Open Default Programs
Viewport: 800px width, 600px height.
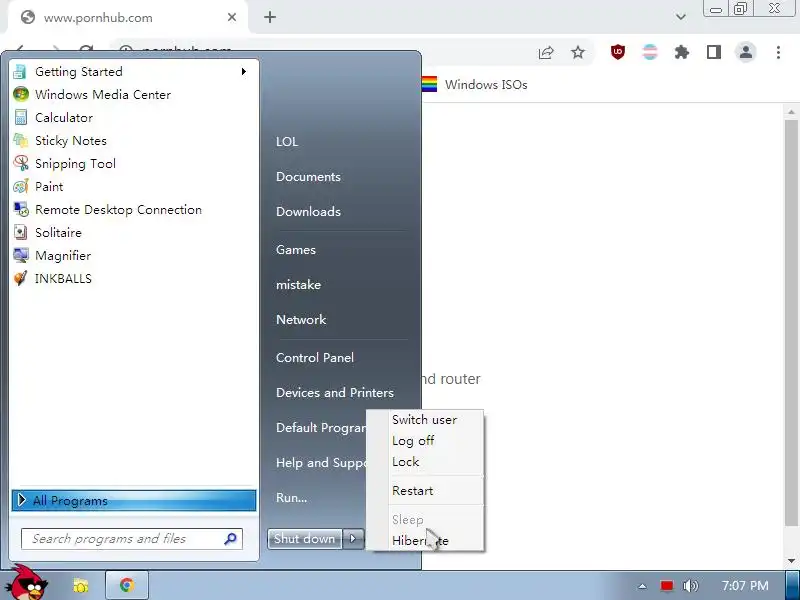(x=320, y=428)
